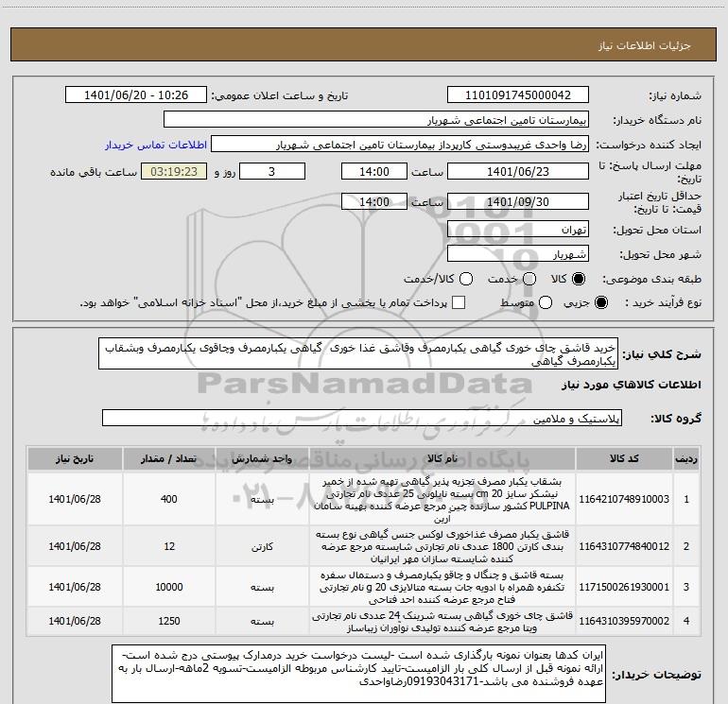This screenshot has width=728, height=704.
Task: Click the response deadline time field 14:00
Action: pyautogui.click(x=374, y=171)
